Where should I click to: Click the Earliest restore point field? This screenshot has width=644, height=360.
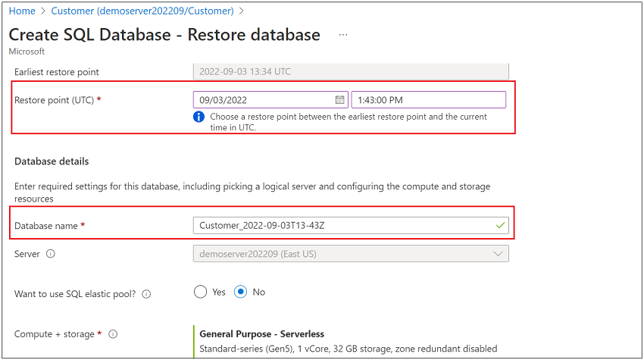coord(350,72)
